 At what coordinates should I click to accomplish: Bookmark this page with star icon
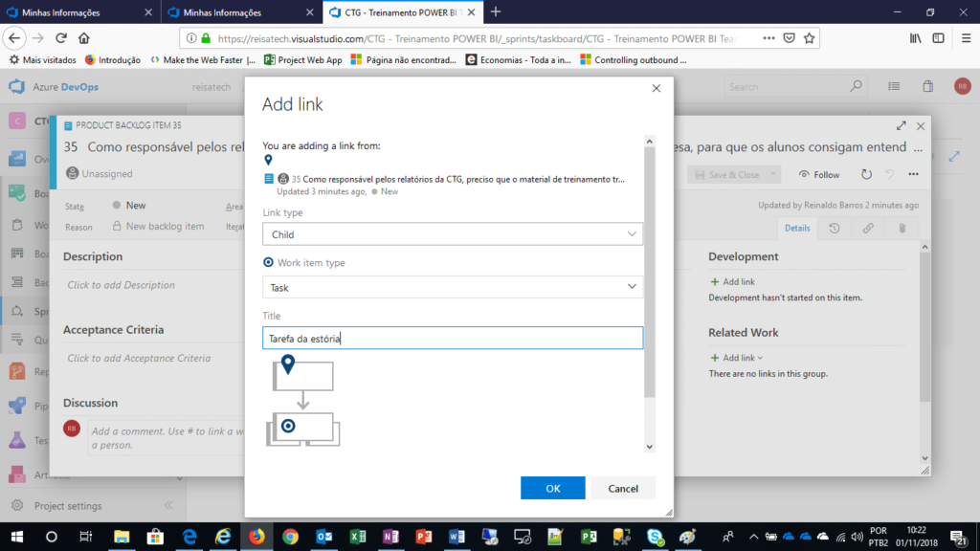point(810,38)
